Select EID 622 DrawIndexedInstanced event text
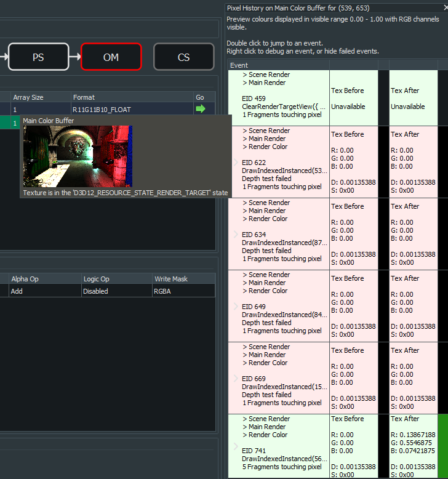This screenshot has width=448, height=479. point(284,171)
